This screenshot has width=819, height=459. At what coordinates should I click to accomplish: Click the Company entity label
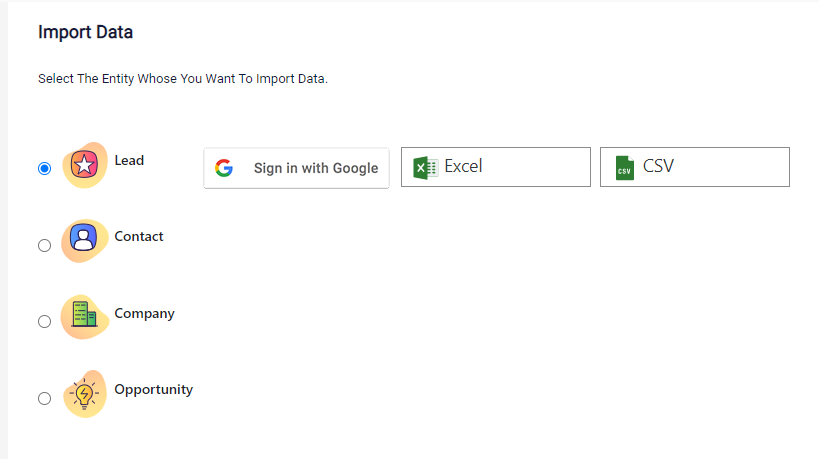click(x=145, y=314)
